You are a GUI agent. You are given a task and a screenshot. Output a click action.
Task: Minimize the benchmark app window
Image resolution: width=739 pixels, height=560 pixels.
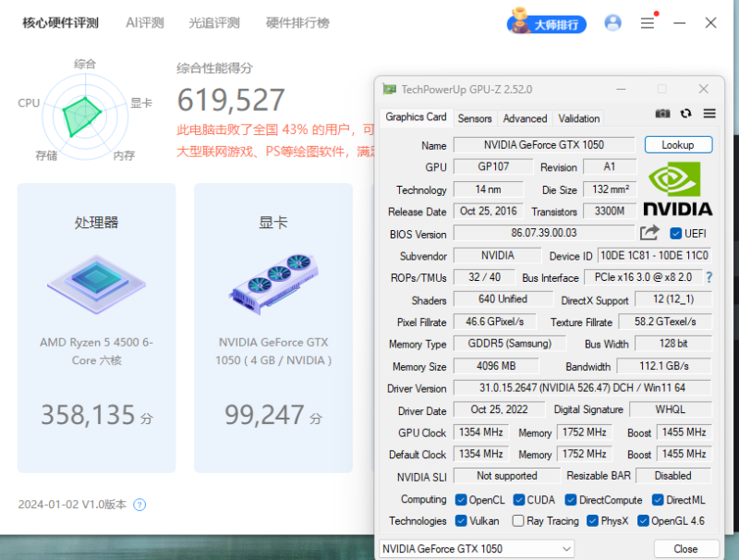pyautogui.click(x=679, y=23)
